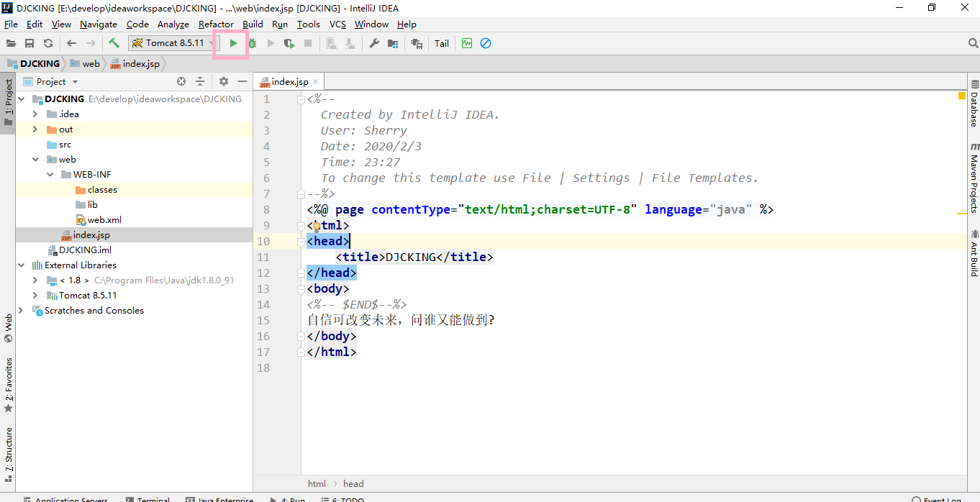This screenshot has height=502, width=980.
Task: Open Project Structure folder-grid icon
Action: 393,43
